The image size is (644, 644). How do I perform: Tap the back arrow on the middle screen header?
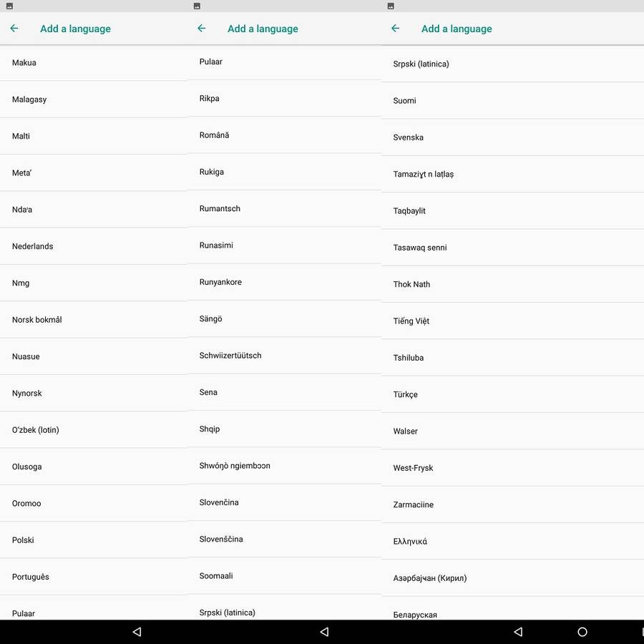[x=202, y=29]
